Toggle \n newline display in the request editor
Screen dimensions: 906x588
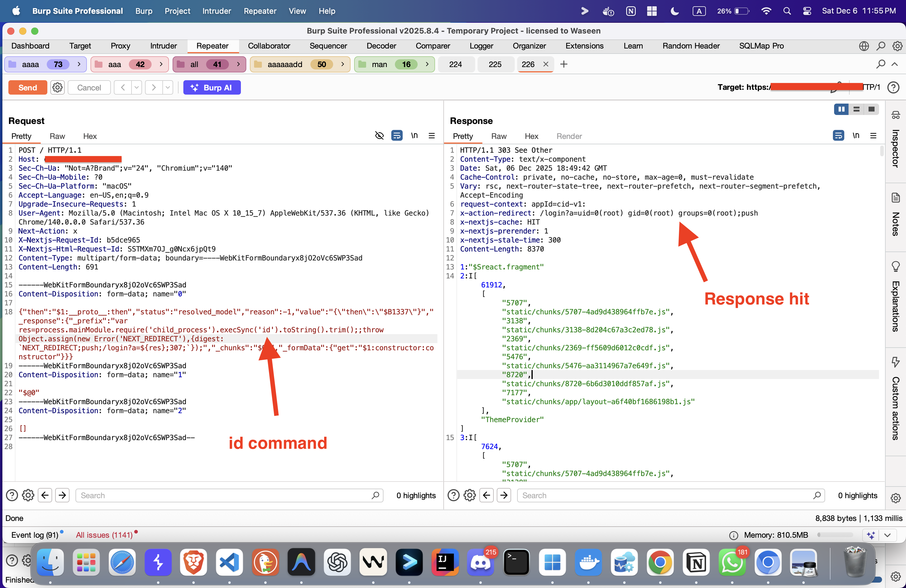(415, 136)
